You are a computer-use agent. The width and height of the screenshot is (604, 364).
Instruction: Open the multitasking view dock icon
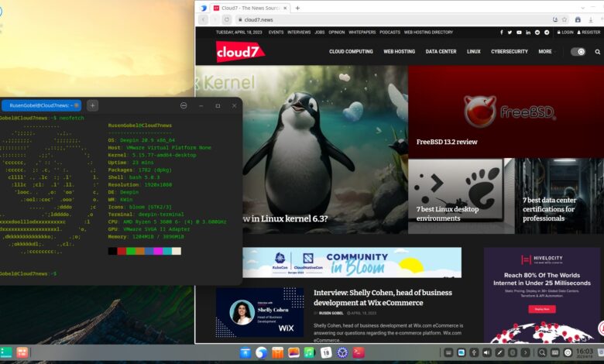(x=22, y=352)
